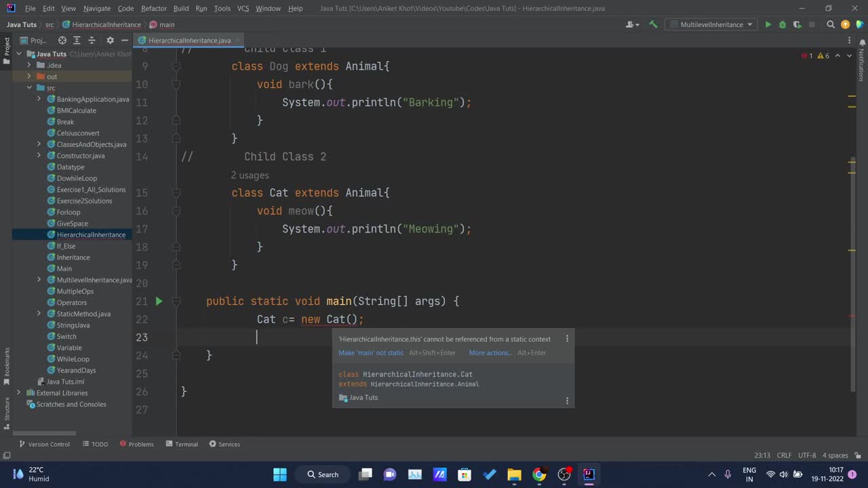Open the Build menu

click(181, 8)
